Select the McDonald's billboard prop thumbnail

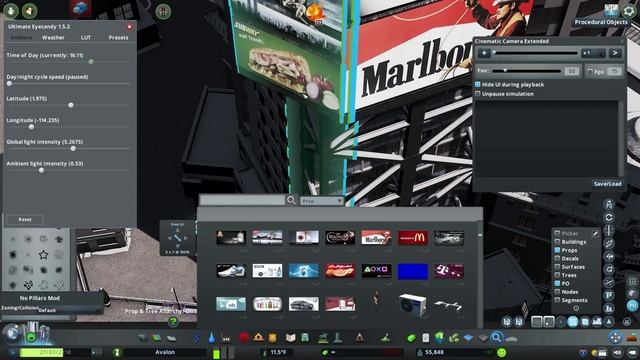click(413, 238)
